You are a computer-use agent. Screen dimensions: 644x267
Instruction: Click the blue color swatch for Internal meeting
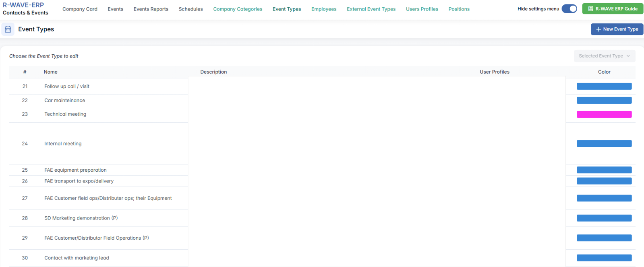(604, 144)
